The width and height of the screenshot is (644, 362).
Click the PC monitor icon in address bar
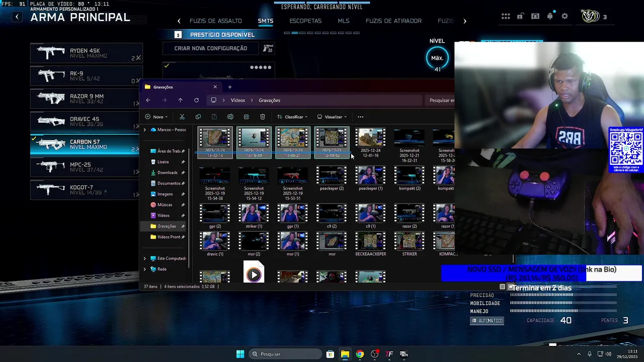pos(213,101)
